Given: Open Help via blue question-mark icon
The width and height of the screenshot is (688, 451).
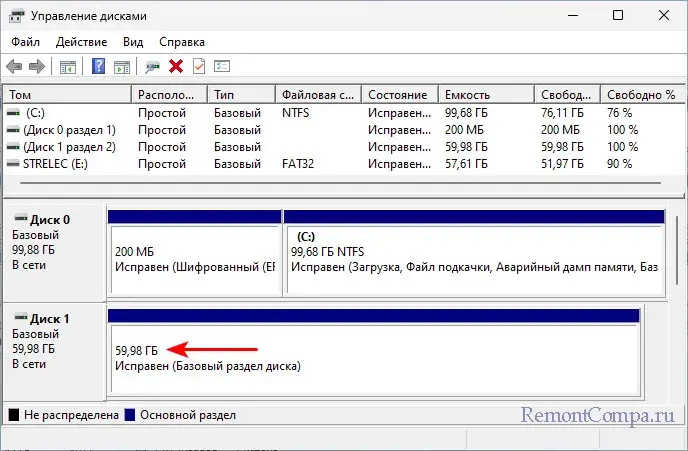Looking at the screenshot, I should pyautogui.click(x=98, y=66).
